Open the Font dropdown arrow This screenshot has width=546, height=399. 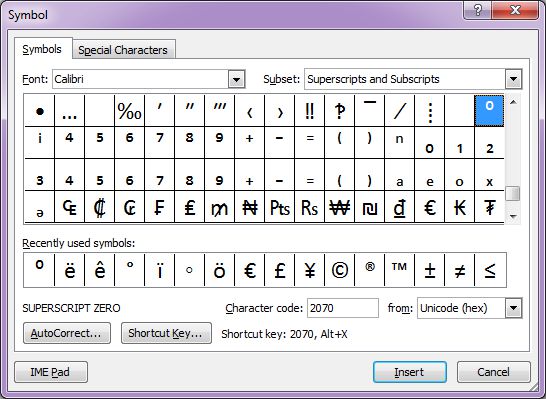[236, 79]
